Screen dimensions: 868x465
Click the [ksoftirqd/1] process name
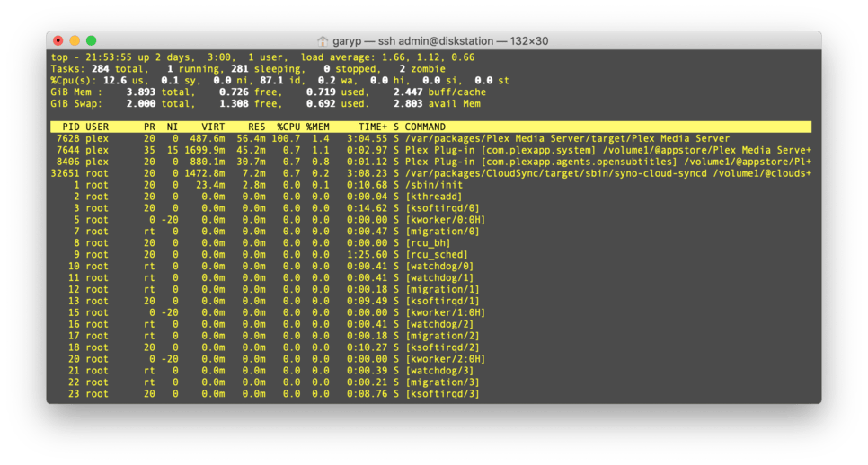(x=442, y=301)
